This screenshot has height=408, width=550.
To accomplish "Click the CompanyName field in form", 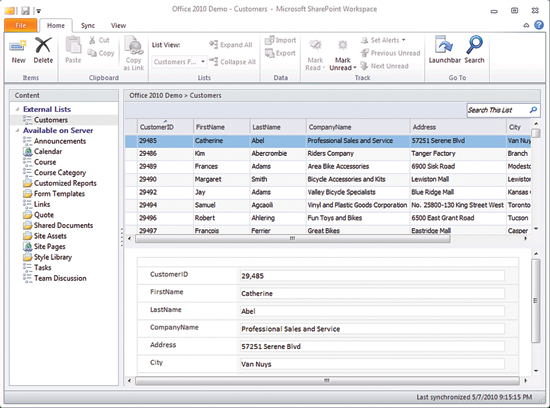I will pos(372,329).
